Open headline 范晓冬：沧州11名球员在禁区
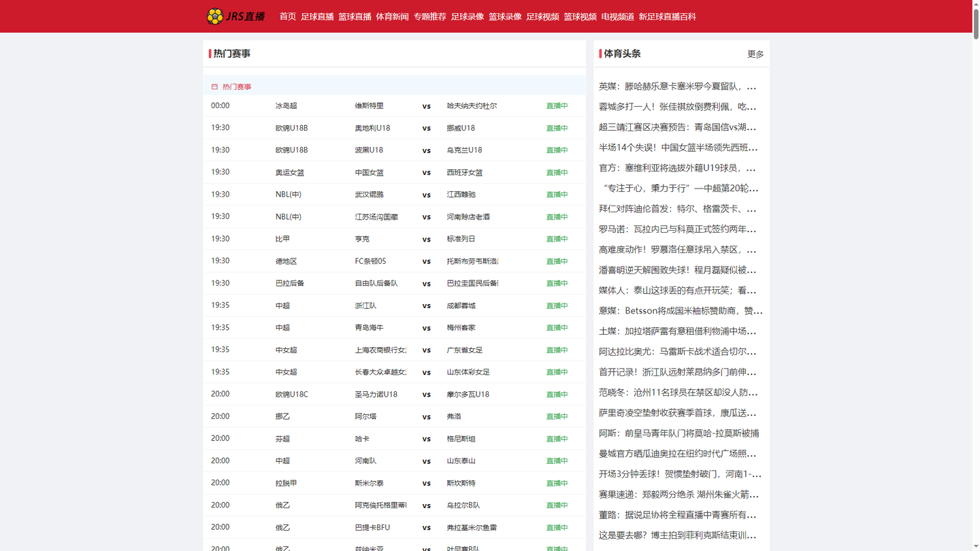The height and width of the screenshot is (551, 980). point(678,393)
